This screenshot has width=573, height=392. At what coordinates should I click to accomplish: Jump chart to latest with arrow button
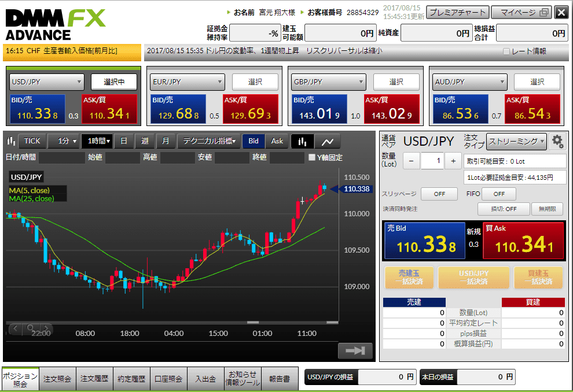coord(355,351)
